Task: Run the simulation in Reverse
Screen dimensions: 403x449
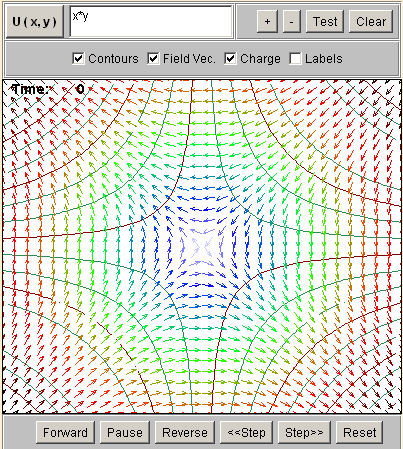Action: tap(185, 432)
